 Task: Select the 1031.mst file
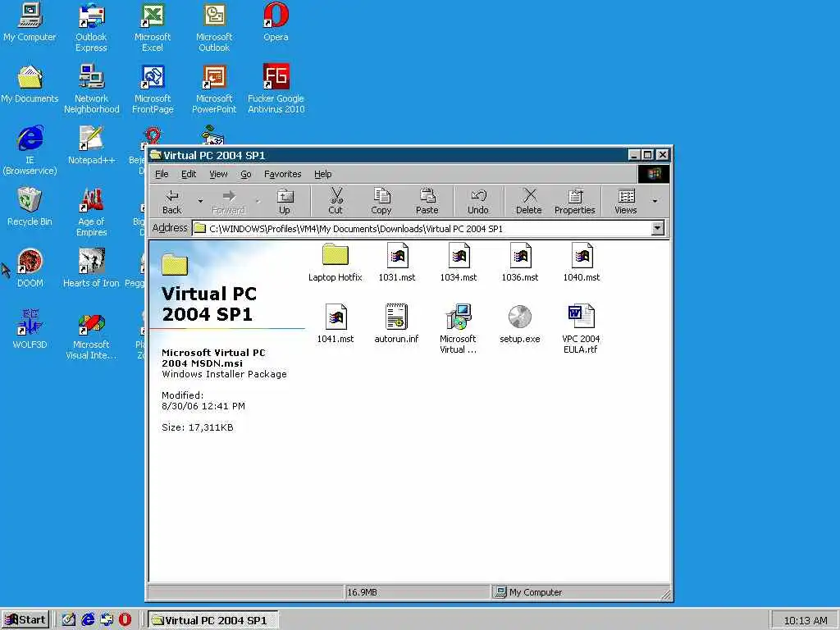tap(397, 262)
